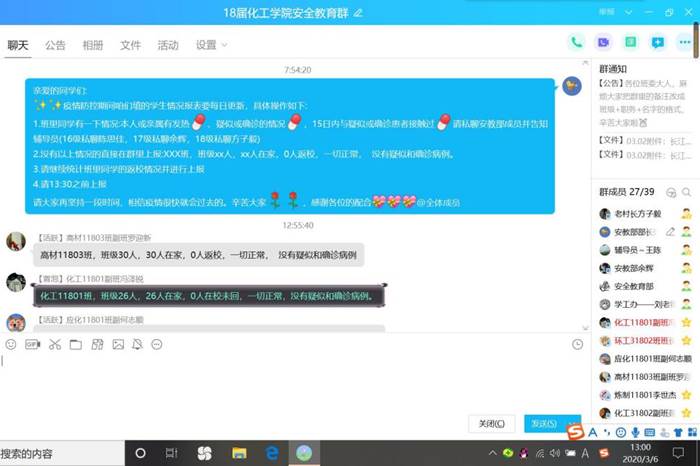Screen dimensions: 700x466
Task: Open File Explorer from taskbar
Action: pyautogui.click(x=239, y=454)
